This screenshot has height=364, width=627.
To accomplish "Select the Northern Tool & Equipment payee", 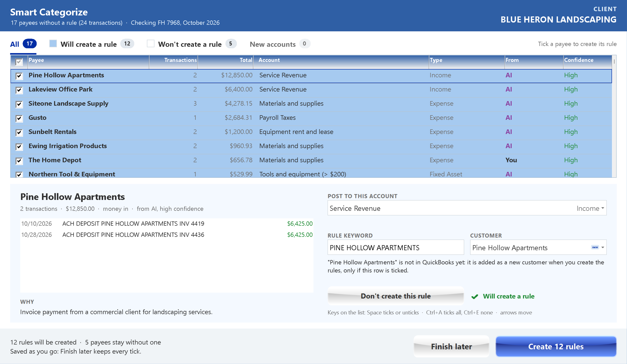I will tap(72, 174).
